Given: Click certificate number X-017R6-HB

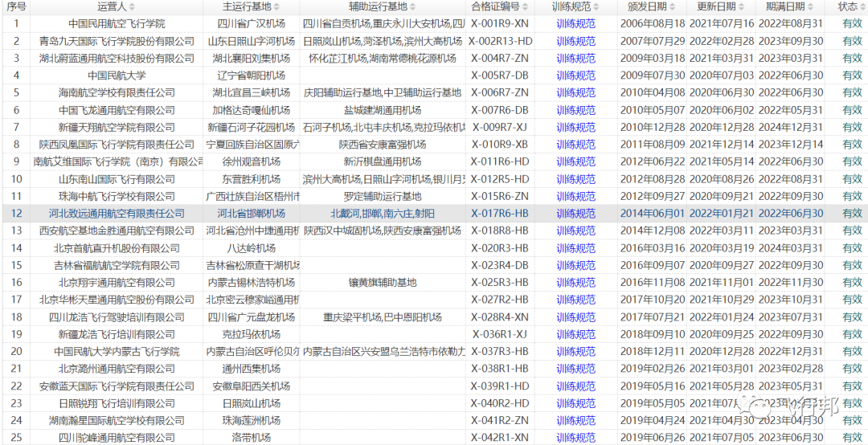Looking at the screenshot, I should (500, 214).
